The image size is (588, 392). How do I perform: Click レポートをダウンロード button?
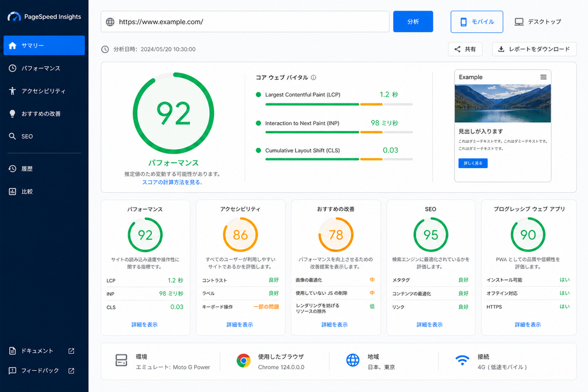click(534, 49)
